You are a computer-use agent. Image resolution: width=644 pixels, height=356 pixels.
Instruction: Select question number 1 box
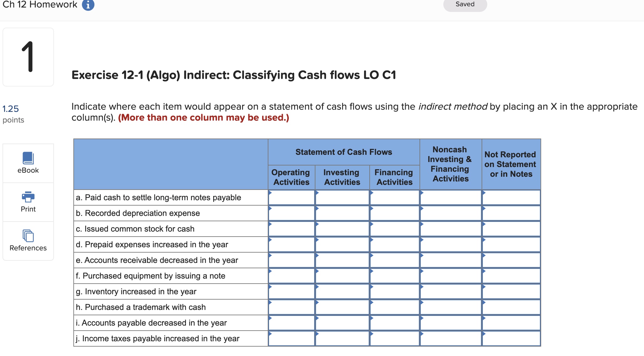coord(28,57)
